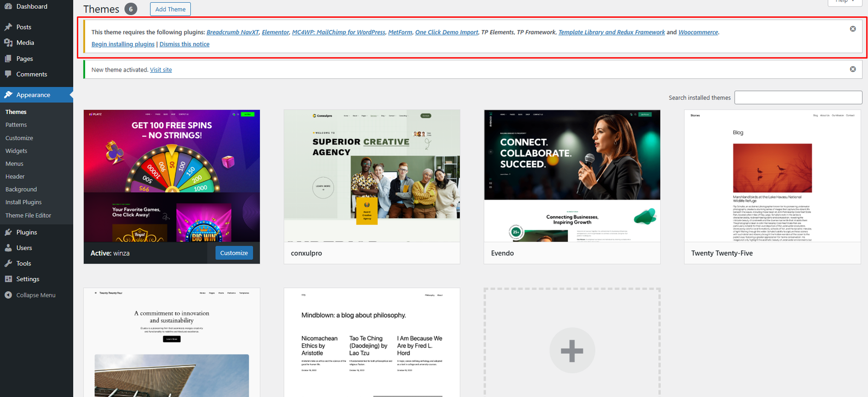Dismiss the required plugins notice with X
Image resolution: width=868 pixels, height=397 pixels.
[x=853, y=29]
